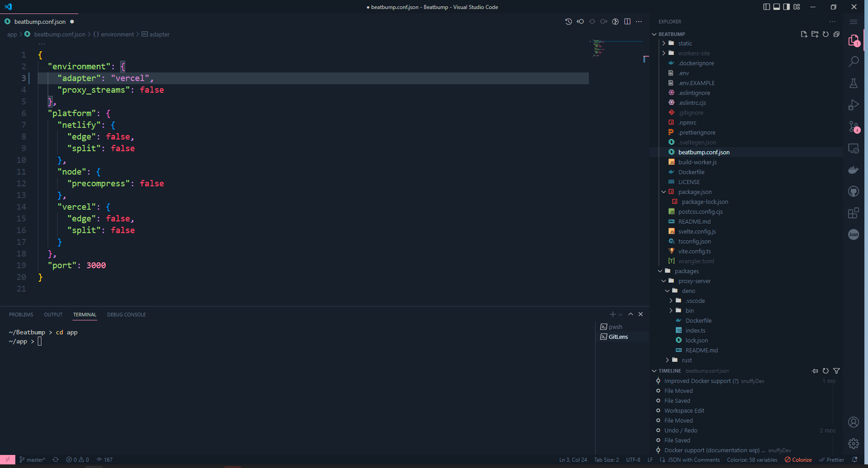This screenshot has width=868, height=468.
Task: Switch to the PROBLEMS tab
Action: click(x=21, y=315)
